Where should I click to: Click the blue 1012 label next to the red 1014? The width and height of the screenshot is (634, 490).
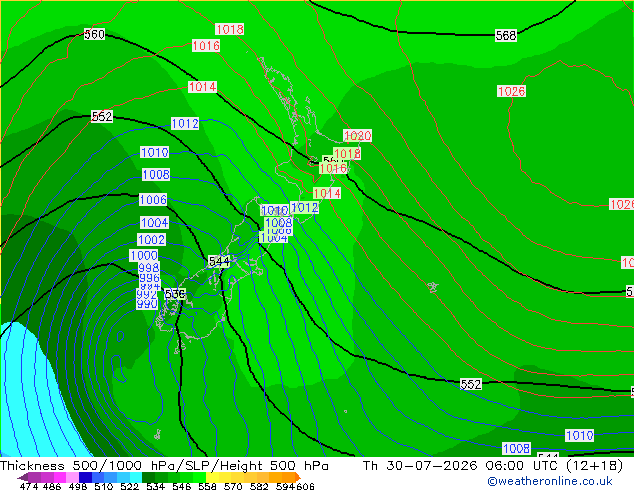pos(304,208)
